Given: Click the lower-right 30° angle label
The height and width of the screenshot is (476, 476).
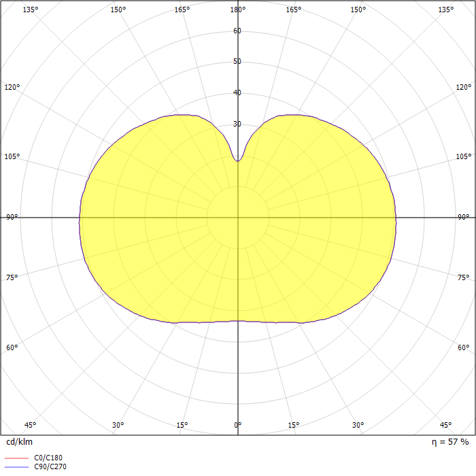Looking at the screenshot, I should coord(358,425).
